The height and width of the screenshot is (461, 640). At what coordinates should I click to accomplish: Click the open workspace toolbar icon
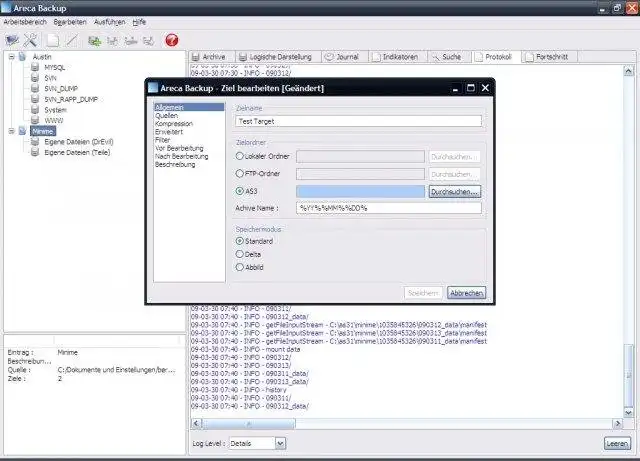[x=12, y=40]
